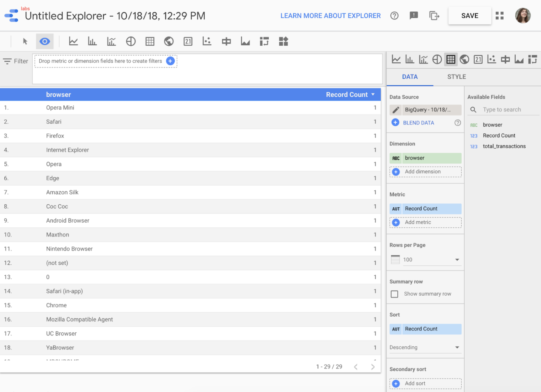Choose the geo map globe icon in toolbar
The image size is (541, 392).
coord(169,41)
